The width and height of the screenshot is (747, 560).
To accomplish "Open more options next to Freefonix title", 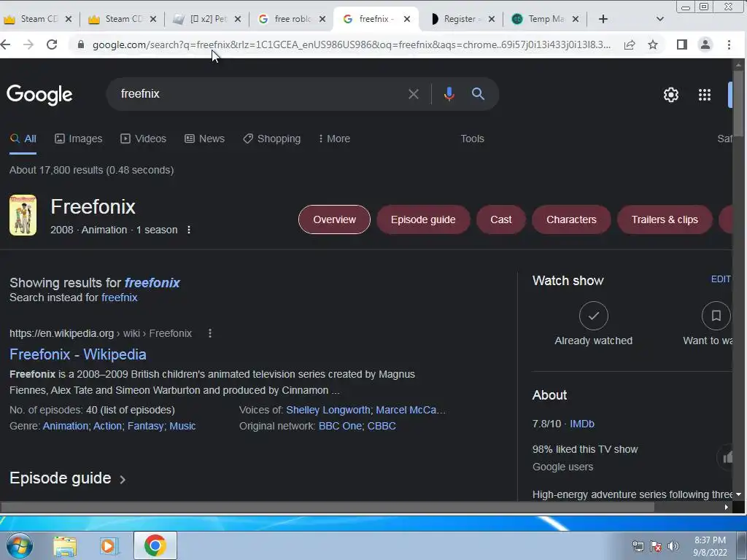I will [x=189, y=230].
